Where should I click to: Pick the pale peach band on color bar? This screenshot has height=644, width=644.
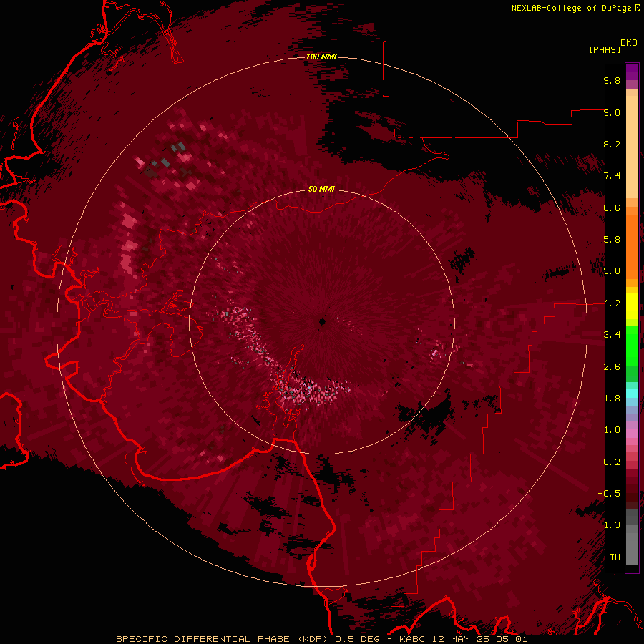[x=632, y=147]
